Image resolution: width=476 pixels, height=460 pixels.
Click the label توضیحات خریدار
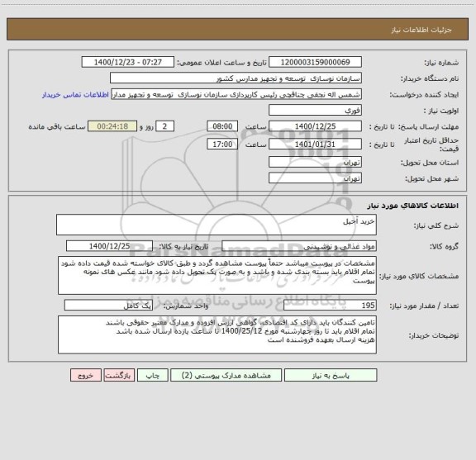pos(434,335)
